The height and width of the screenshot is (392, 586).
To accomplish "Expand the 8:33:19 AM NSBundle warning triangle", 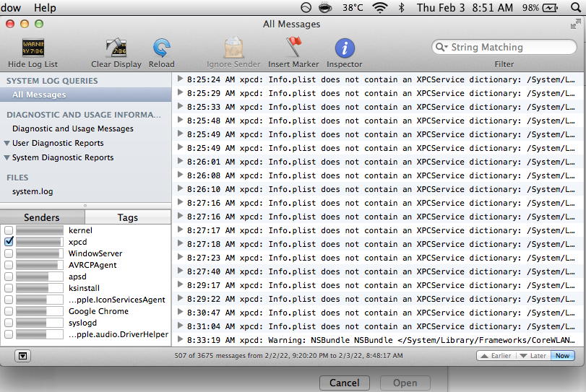I will pos(180,339).
